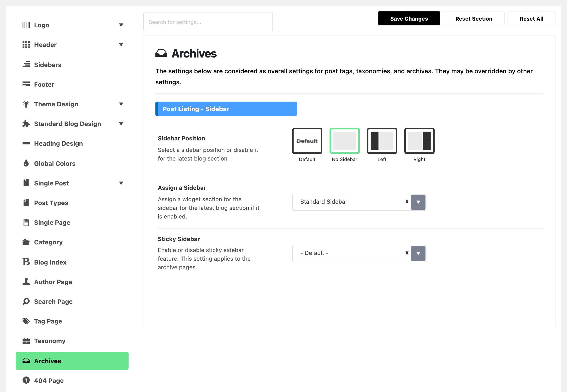Click the Heading Design dash icon
567x392 pixels.
pos(26,144)
